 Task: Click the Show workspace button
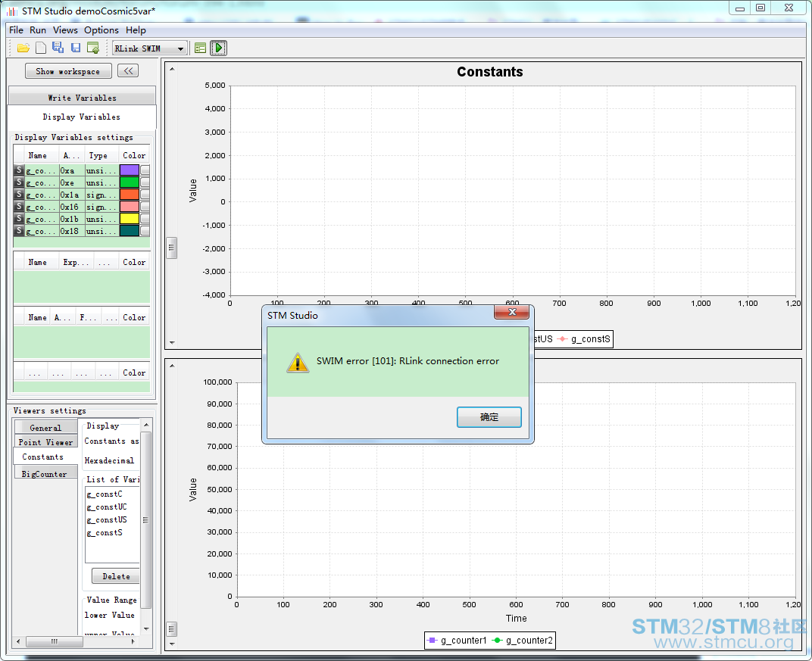tap(68, 71)
